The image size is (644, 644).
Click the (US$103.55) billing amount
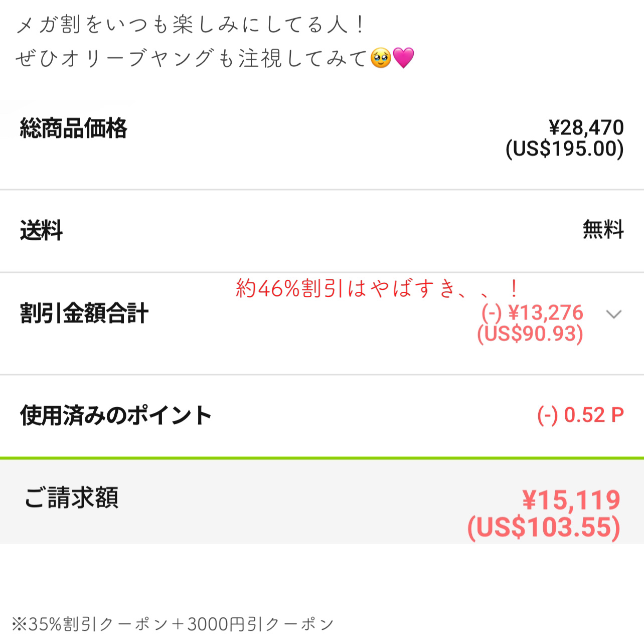coord(544,527)
